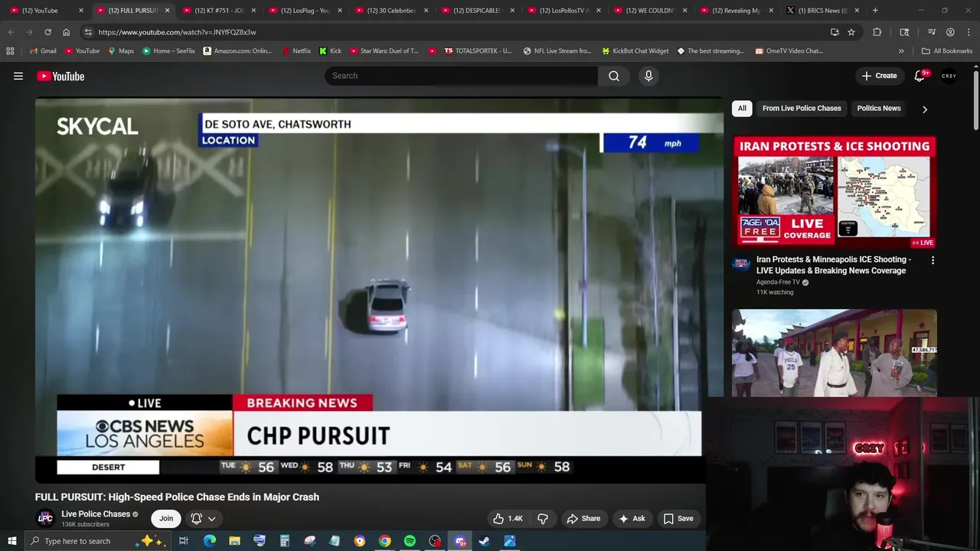Viewport: 980px width, 551px height.
Task: Click the Ask button
Action: coord(632,519)
